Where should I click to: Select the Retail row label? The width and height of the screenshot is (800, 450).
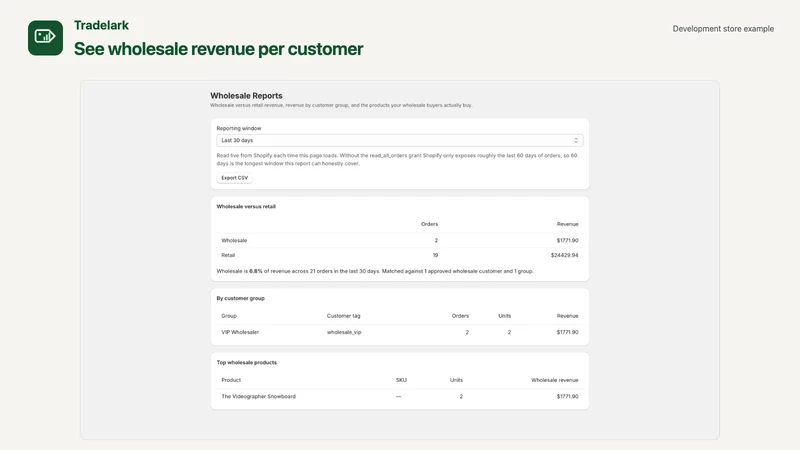[228, 255]
